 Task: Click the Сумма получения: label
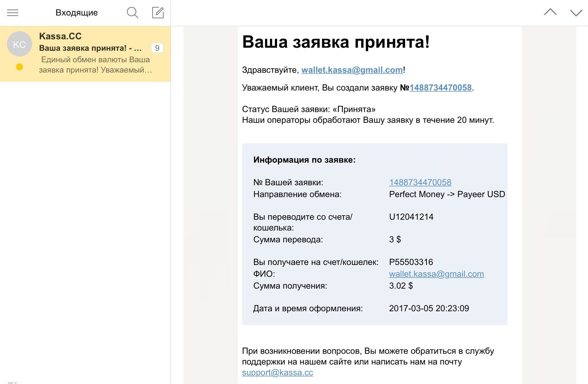290,286
